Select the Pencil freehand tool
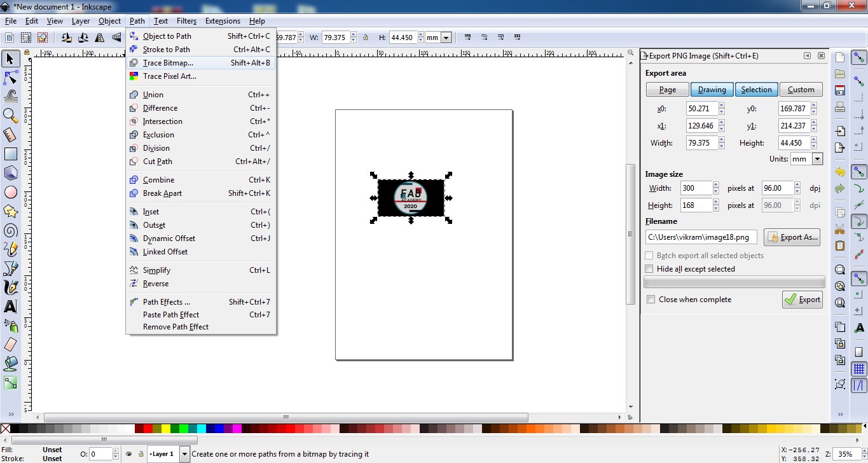 pyautogui.click(x=10, y=249)
